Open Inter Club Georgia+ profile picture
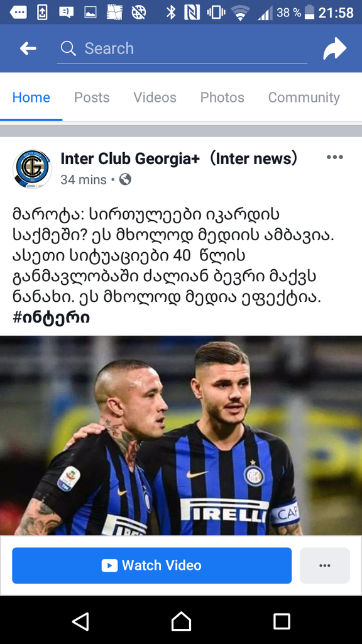362x644 pixels. point(32,169)
